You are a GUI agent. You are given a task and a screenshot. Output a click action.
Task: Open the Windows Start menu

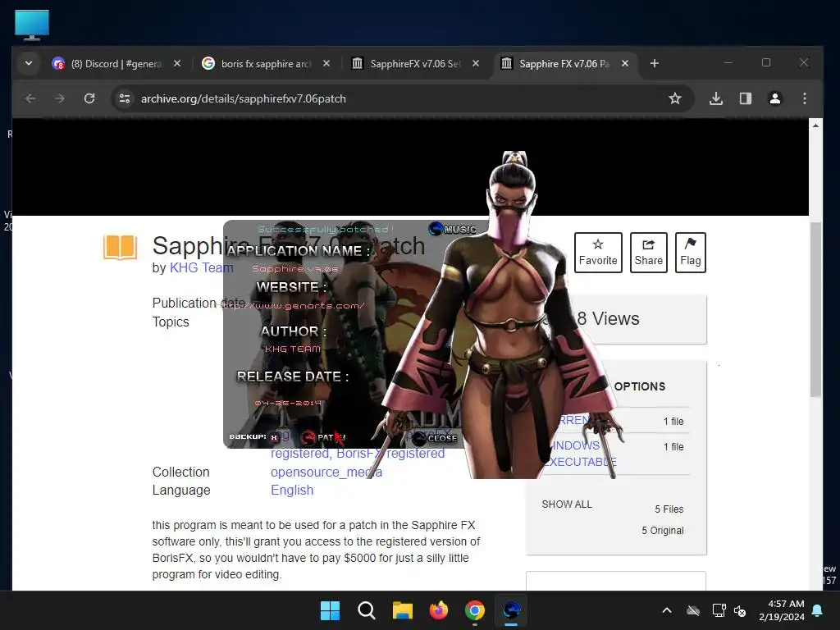click(330, 610)
